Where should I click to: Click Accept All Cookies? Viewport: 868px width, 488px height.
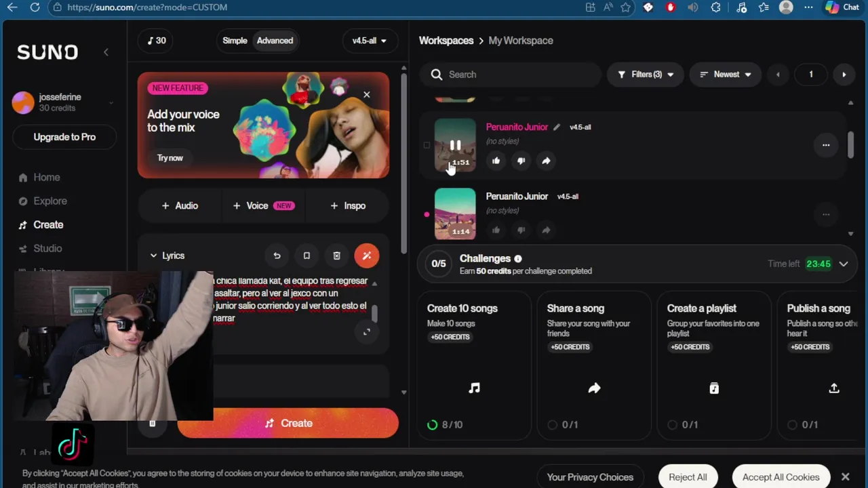click(x=781, y=477)
